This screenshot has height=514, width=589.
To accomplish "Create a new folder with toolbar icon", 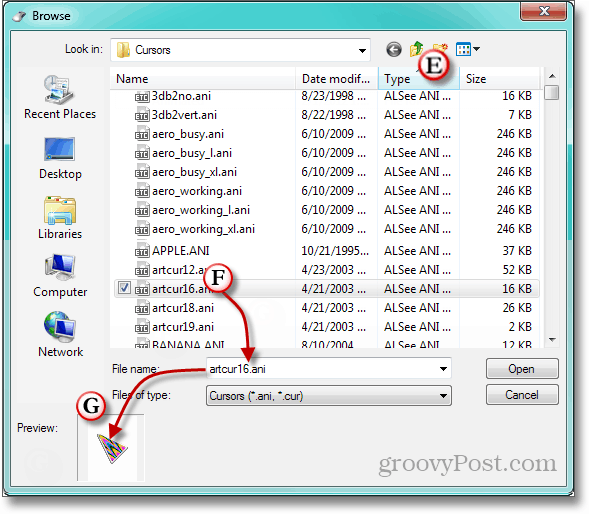I will 440,48.
